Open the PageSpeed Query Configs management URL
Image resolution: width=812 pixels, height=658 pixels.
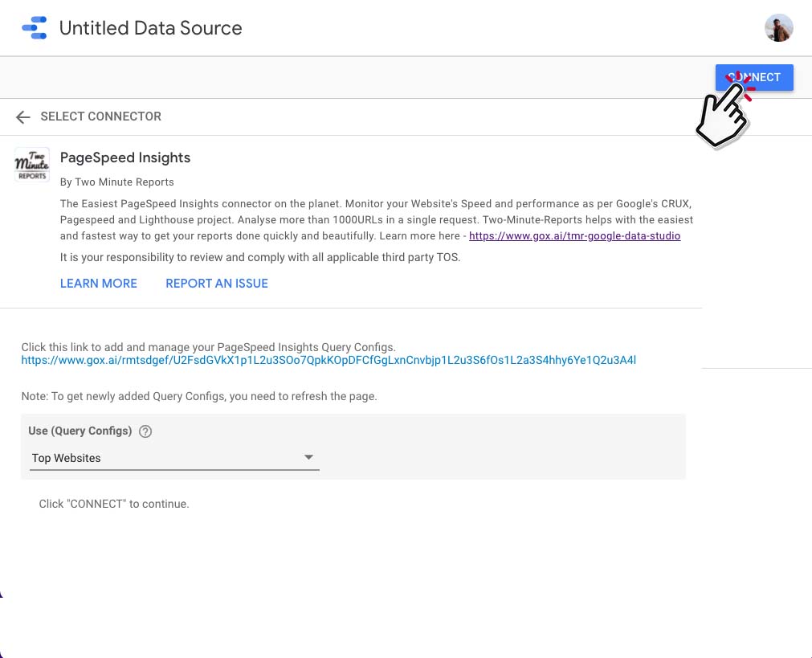(328, 360)
